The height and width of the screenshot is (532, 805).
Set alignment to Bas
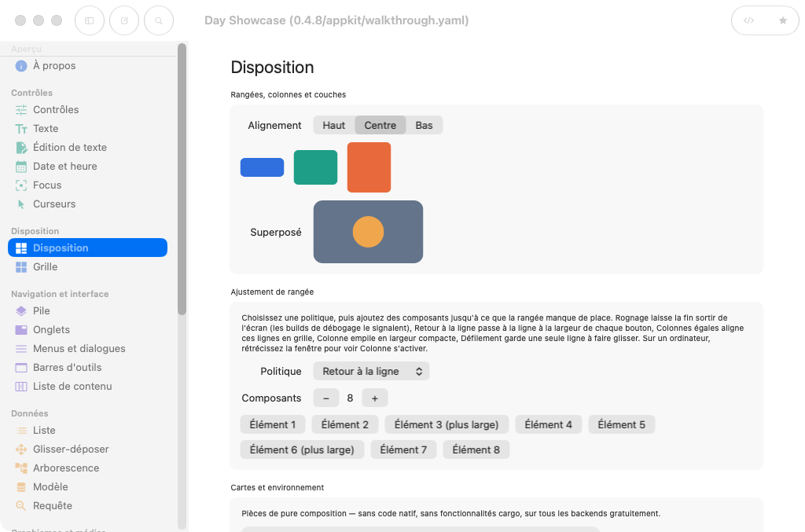(x=424, y=125)
